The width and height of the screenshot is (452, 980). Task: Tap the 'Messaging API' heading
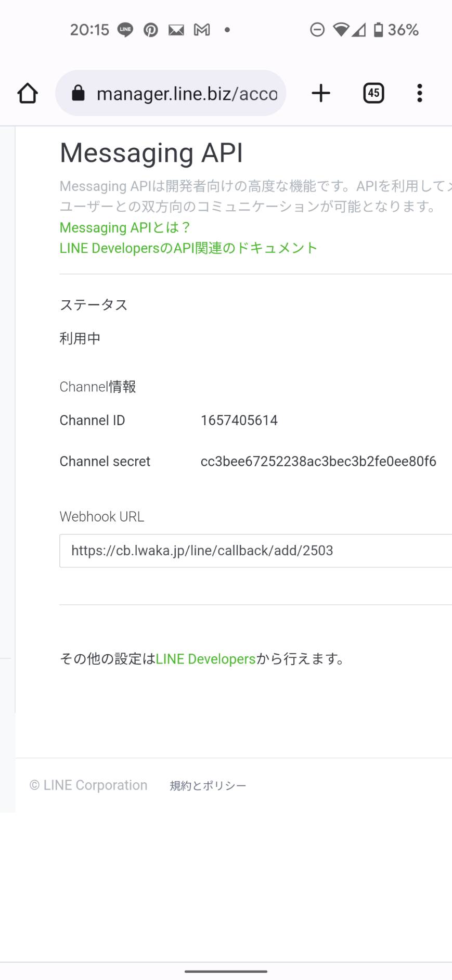[x=151, y=153]
